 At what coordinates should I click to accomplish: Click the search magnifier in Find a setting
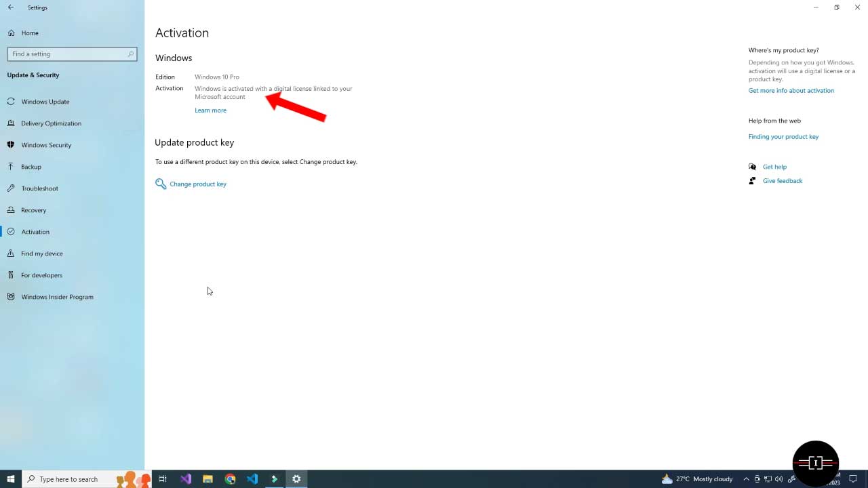131,54
